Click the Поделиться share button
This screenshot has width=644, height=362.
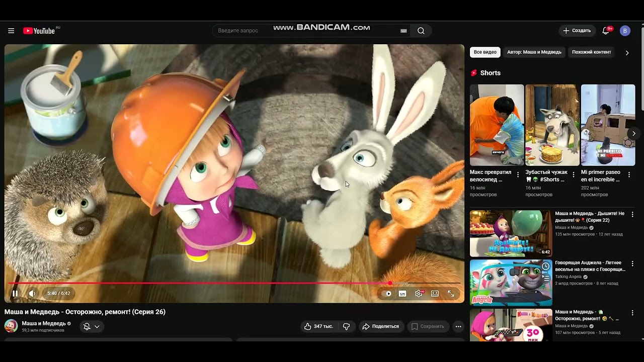[x=382, y=326]
